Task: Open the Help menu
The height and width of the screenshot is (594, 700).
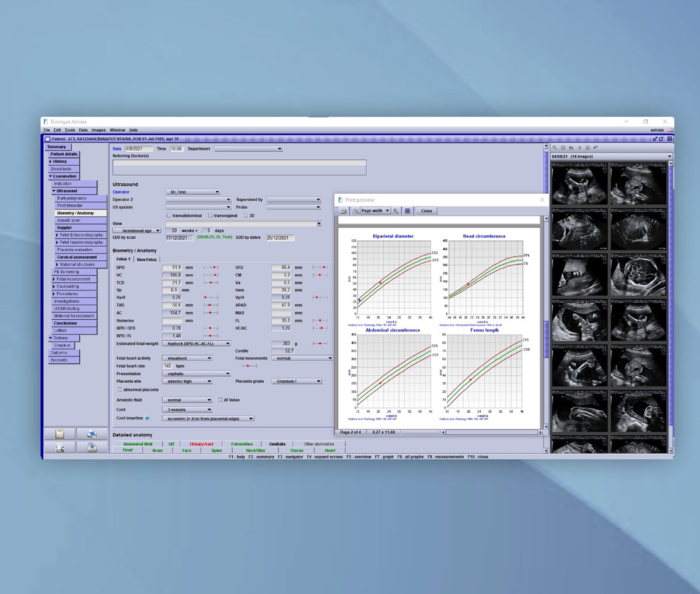Action: click(134, 130)
